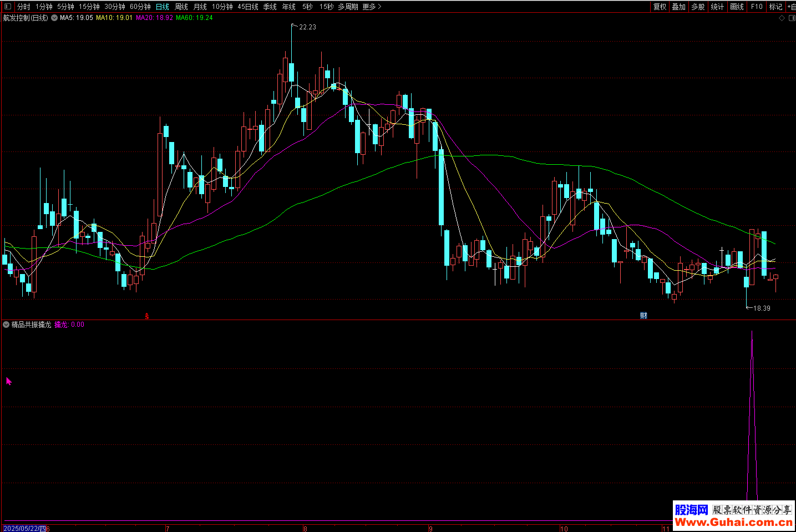Open the MA indicator dropdown next to 航发控制
The image size is (796, 532).
click(54, 18)
